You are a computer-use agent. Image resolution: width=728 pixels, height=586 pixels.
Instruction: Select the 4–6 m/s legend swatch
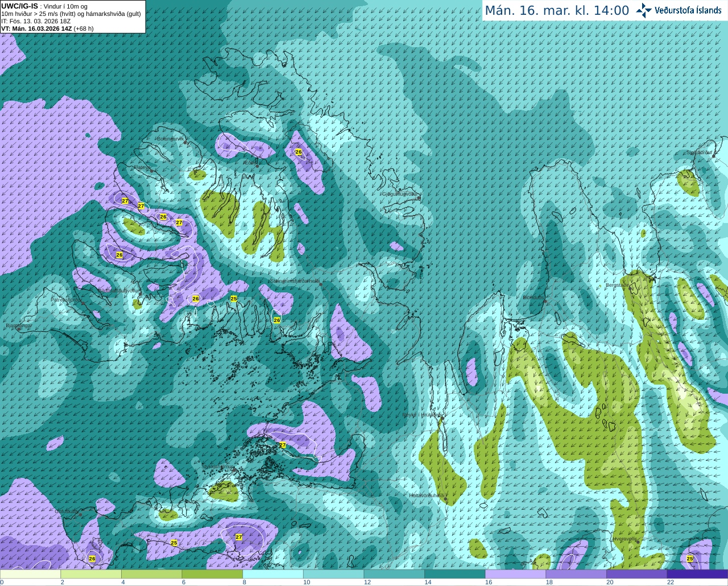[151, 574]
